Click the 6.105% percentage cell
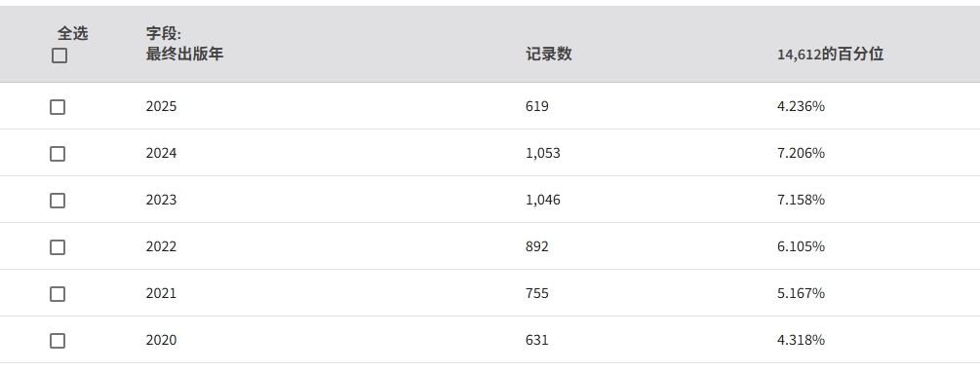Image resolution: width=980 pixels, height=372 pixels. tap(801, 247)
